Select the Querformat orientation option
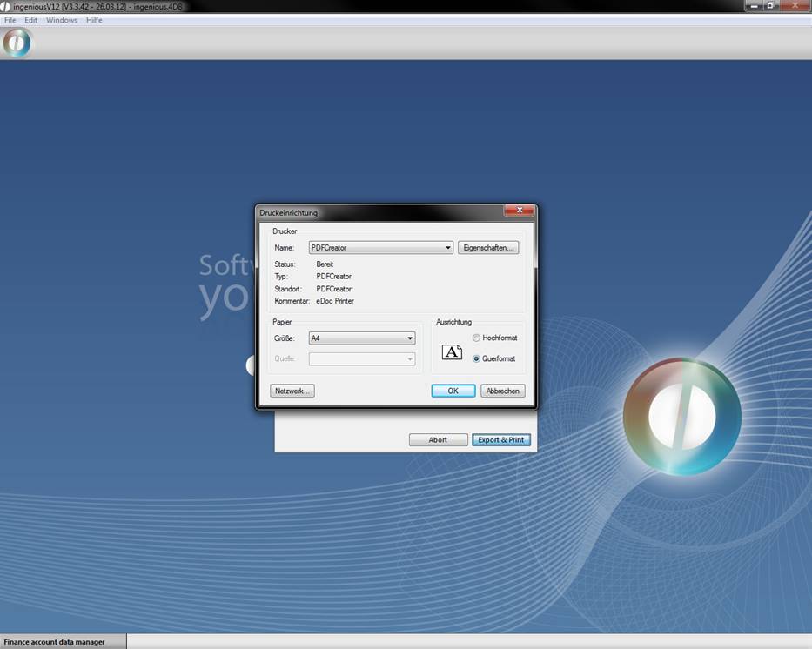Screen dimensions: 812x649 click(x=476, y=358)
